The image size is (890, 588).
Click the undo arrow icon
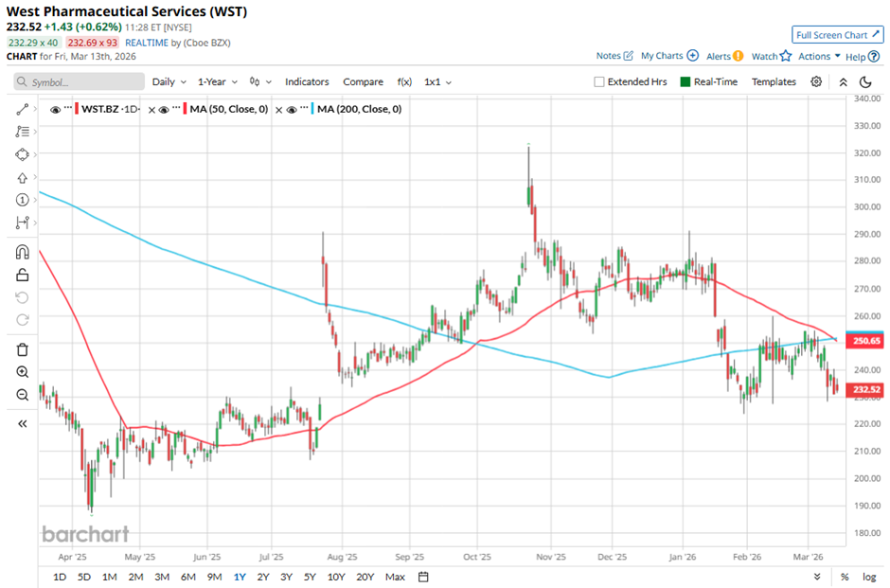click(22, 297)
